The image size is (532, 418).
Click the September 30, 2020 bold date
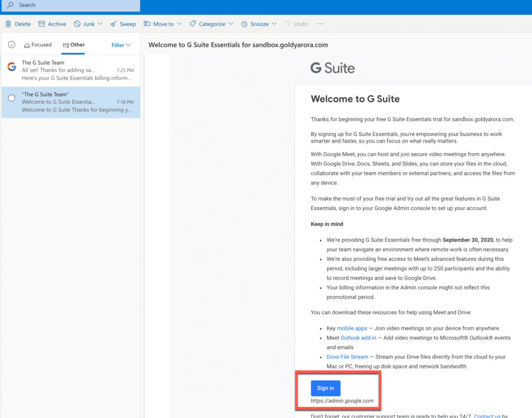pyautogui.click(x=468, y=240)
